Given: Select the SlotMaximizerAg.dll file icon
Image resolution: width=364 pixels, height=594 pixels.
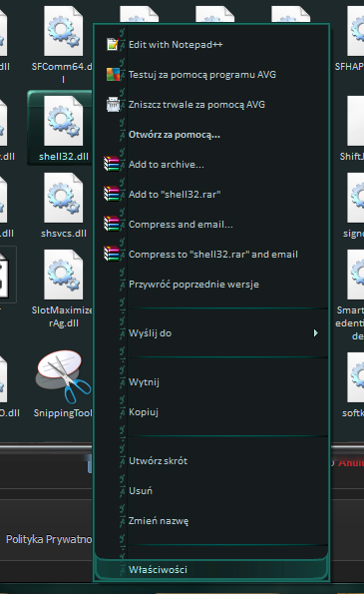Looking at the screenshot, I should (x=63, y=275).
